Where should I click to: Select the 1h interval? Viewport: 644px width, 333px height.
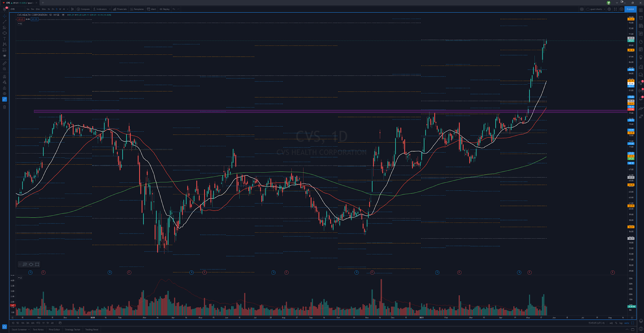(49, 9)
